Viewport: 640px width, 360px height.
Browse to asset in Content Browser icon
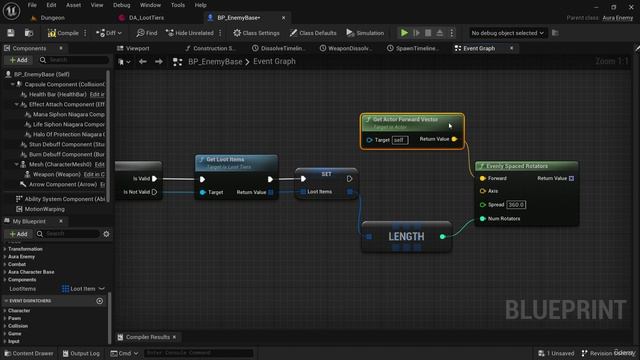click(29, 33)
